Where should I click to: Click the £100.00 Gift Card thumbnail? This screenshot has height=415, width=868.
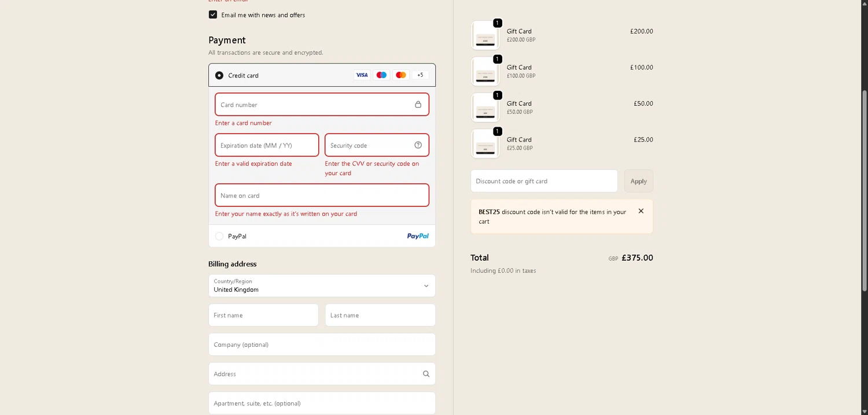tap(486, 71)
